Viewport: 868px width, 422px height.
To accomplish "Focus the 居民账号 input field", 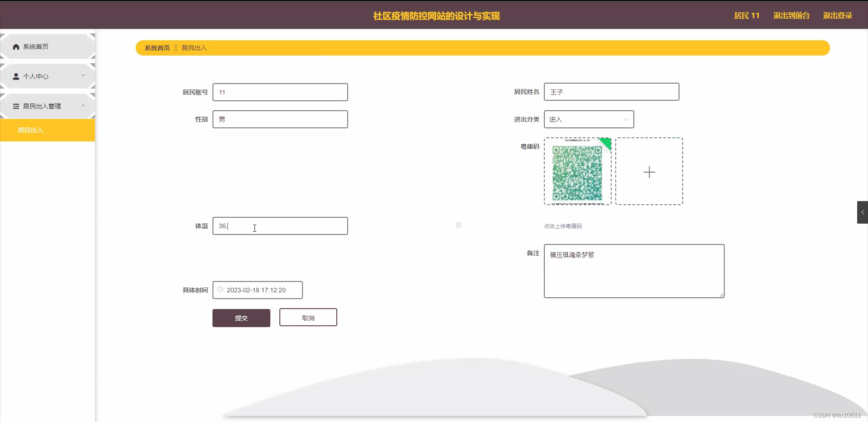I will [x=280, y=92].
